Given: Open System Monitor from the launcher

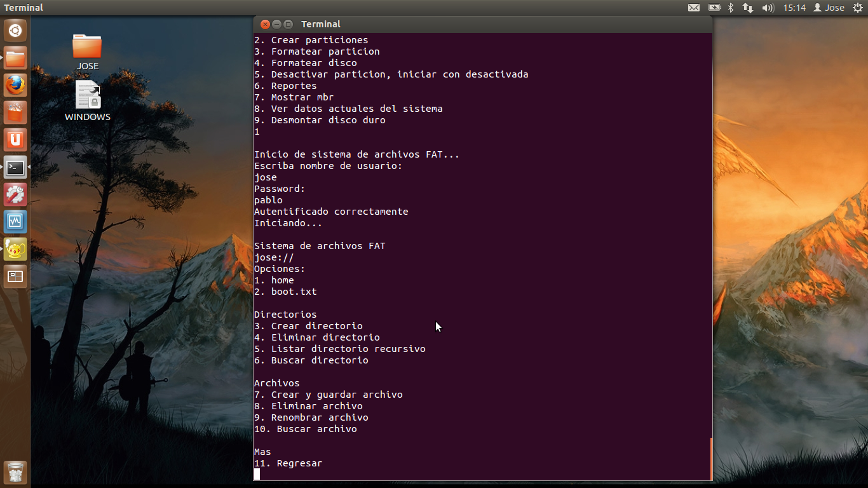Looking at the screenshot, I should [15, 222].
